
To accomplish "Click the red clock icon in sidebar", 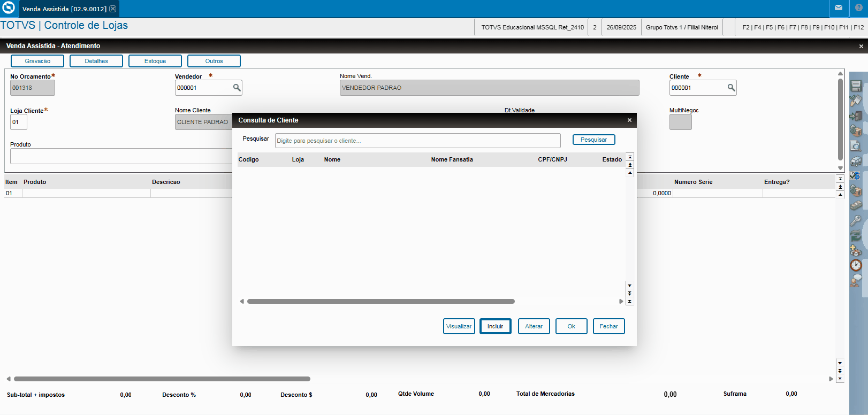I will click(x=856, y=265).
